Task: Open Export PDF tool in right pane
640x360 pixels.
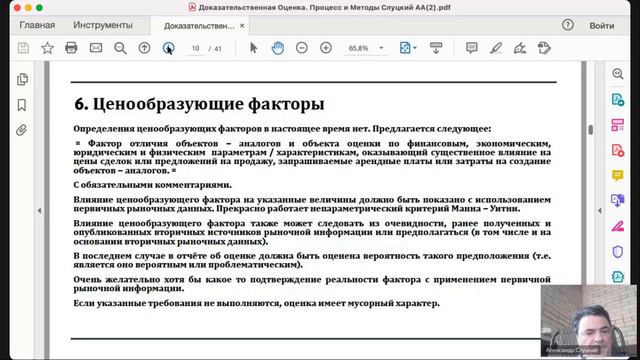Action: pos(618,100)
